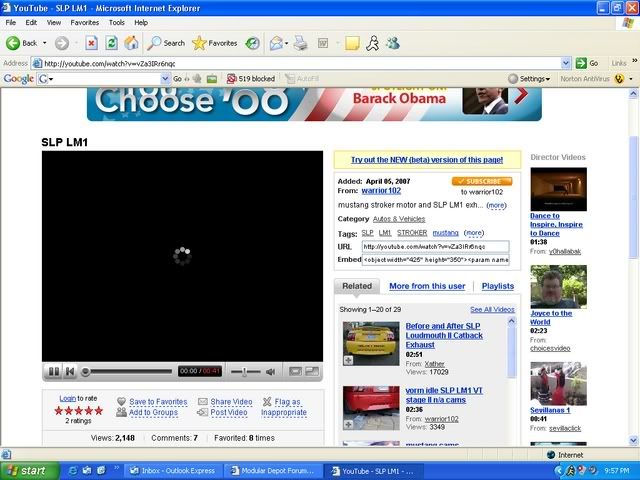Viewport: 640px width, 480px height.
Task: Click the video seek progress bar
Action: click(127, 371)
